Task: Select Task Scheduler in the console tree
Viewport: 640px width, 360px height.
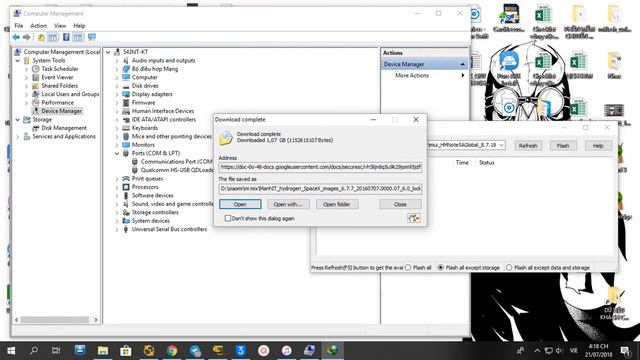Action: [x=60, y=69]
